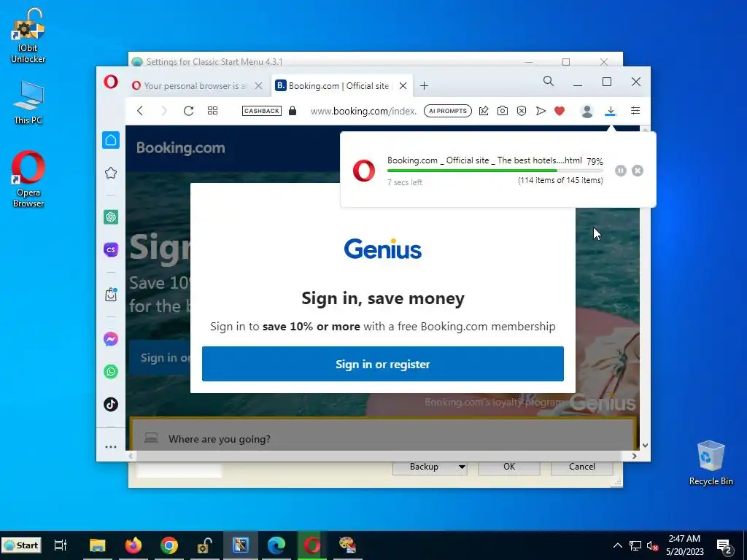This screenshot has height=560, width=747.
Task: Go back to previous page in Opera
Action: click(x=139, y=111)
